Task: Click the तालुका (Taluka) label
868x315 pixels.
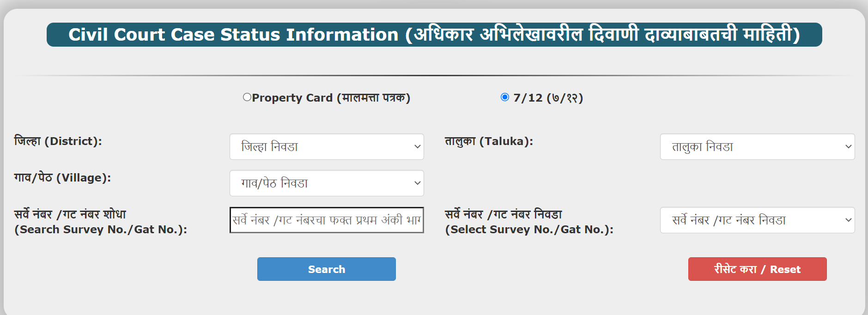Action: tap(489, 141)
